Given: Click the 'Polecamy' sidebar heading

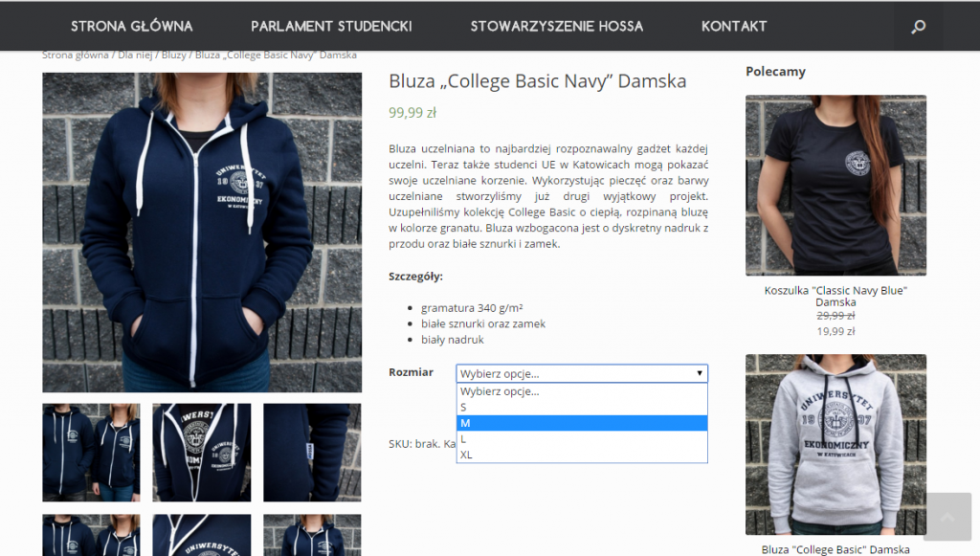Looking at the screenshot, I should click(x=775, y=72).
